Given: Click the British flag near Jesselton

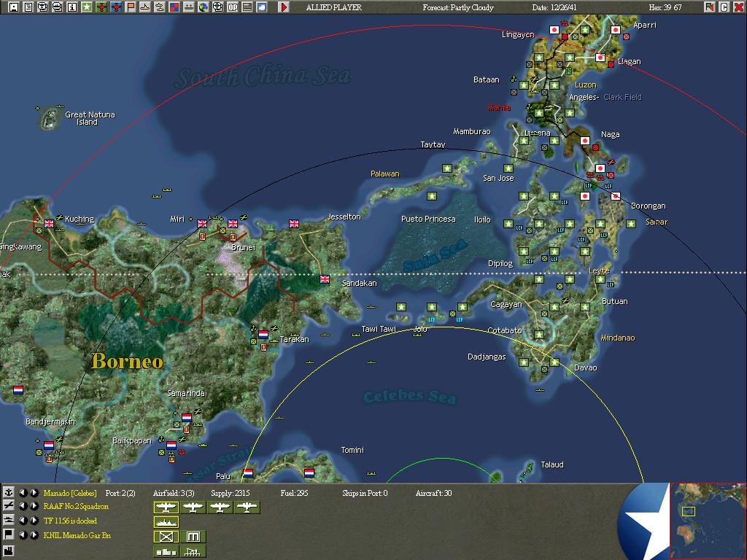Looking at the screenshot, I should point(294,223).
